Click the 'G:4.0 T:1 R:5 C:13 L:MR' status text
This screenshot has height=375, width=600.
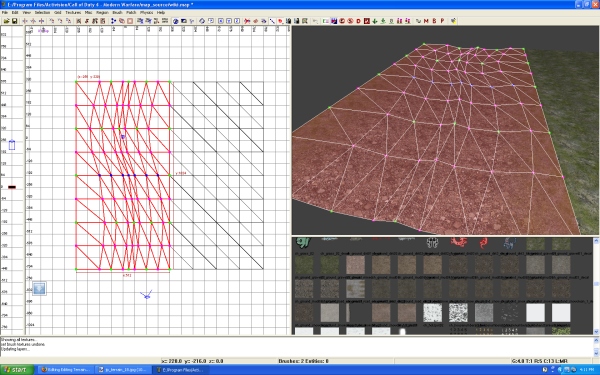click(539, 361)
